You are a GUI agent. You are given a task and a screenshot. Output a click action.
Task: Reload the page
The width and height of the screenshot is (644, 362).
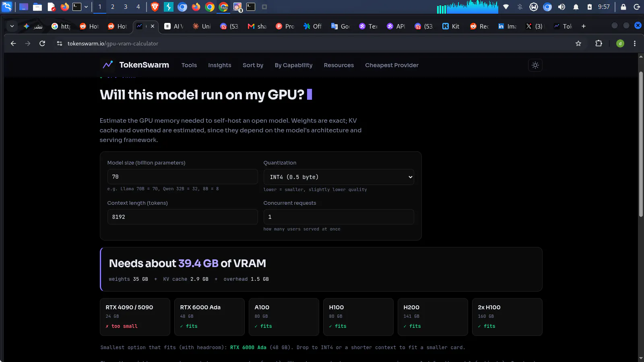click(x=42, y=43)
